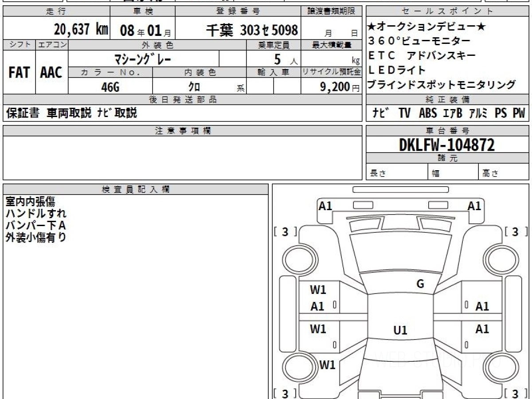Click the U1 mark on the car roof
The image size is (532, 399).
400,330
